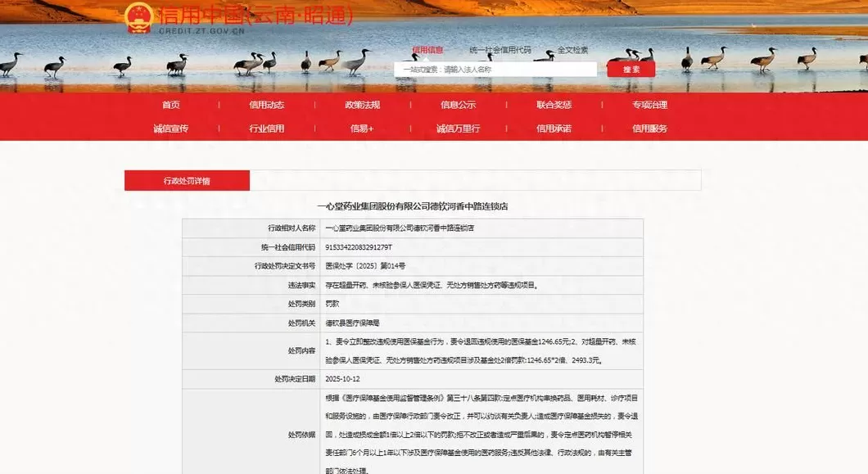Focus the 一站式搜索 input field

pos(495,70)
